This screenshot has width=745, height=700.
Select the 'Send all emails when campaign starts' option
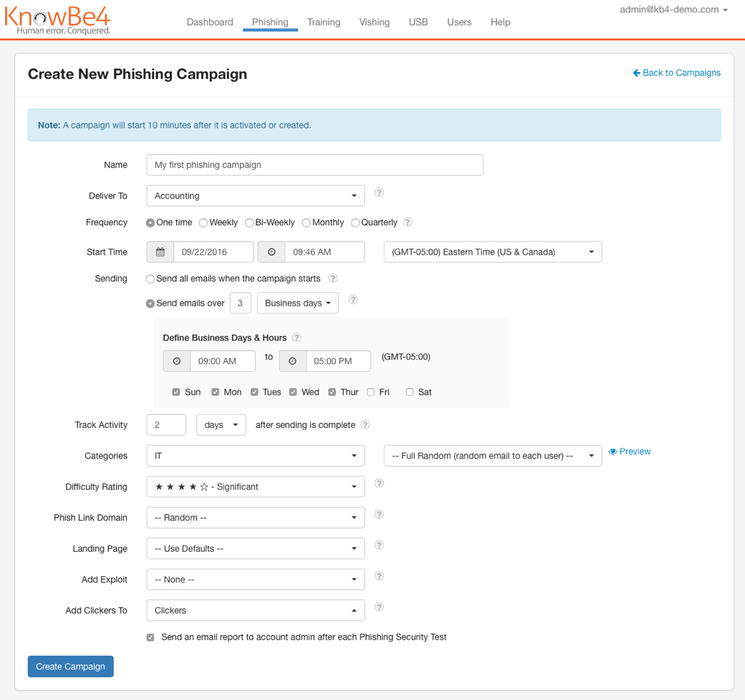149,279
